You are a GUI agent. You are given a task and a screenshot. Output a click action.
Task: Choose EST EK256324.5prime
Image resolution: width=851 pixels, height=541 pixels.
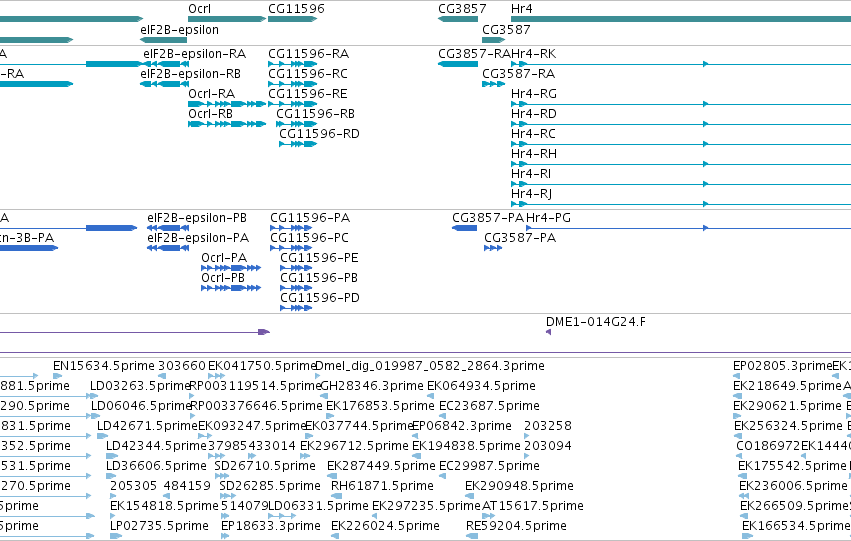(788, 427)
